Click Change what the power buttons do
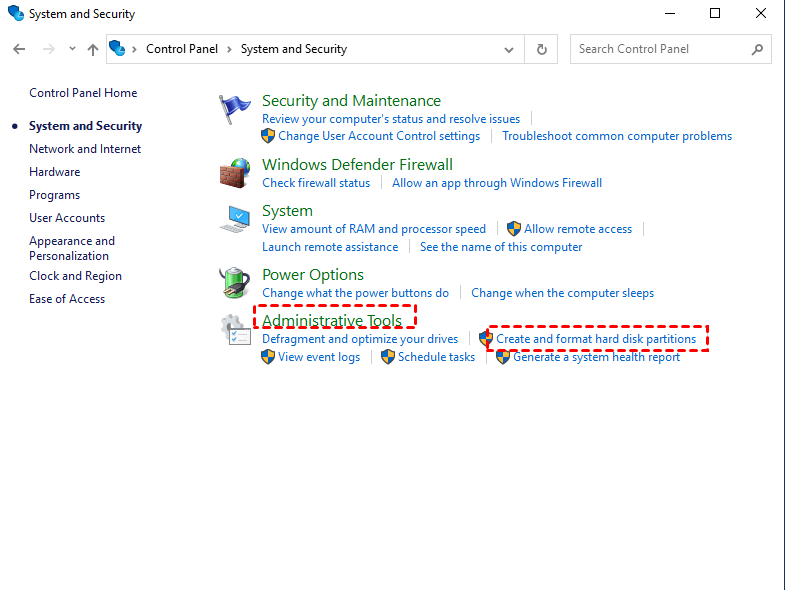Viewport: 785px width, 590px height. click(x=355, y=293)
